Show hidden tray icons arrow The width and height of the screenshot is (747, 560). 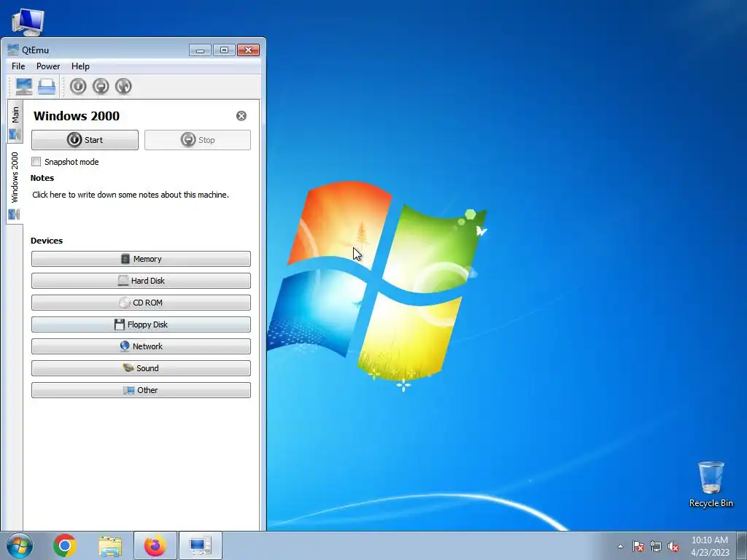pyautogui.click(x=620, y=546)
